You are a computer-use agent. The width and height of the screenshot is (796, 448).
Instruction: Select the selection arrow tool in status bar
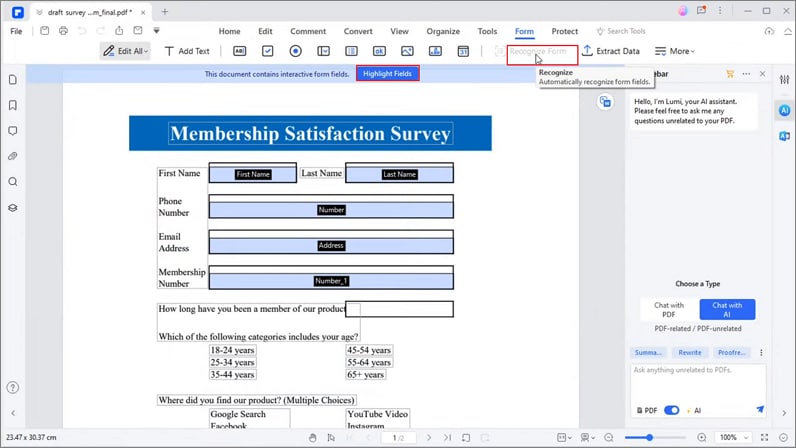click(331, 437)
